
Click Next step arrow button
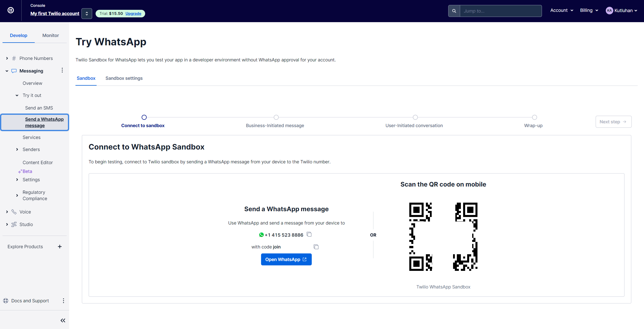tap(612, 121)
